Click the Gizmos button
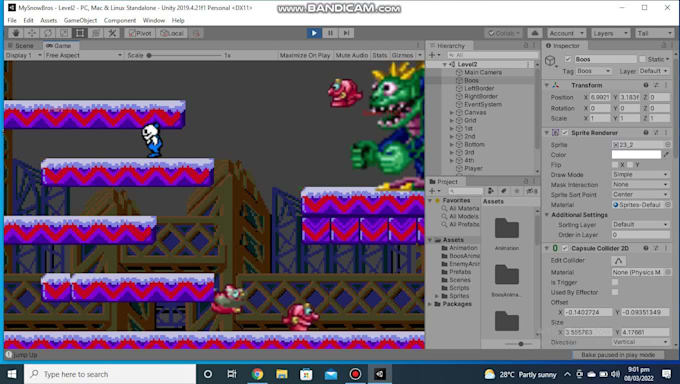The image size is (680, 384). click(402, 55)
